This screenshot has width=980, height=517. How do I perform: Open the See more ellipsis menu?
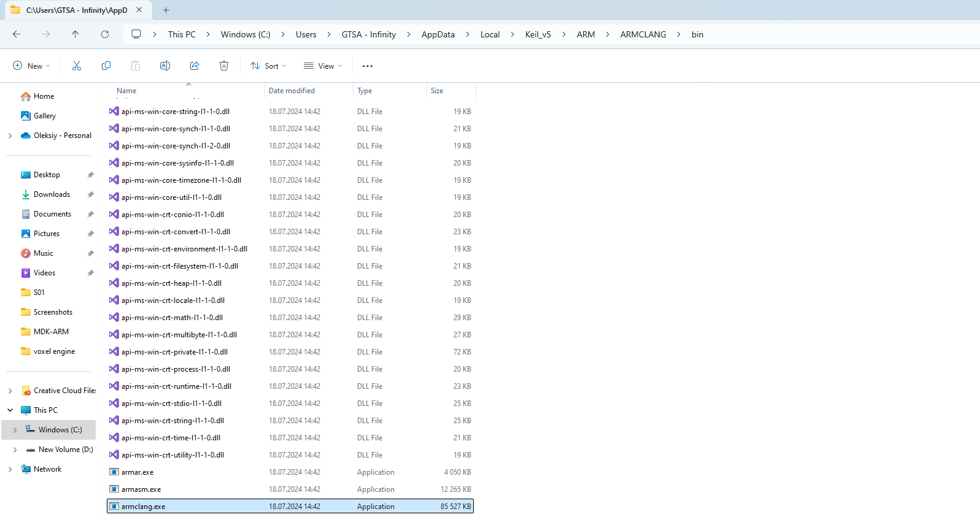[368, 66]
